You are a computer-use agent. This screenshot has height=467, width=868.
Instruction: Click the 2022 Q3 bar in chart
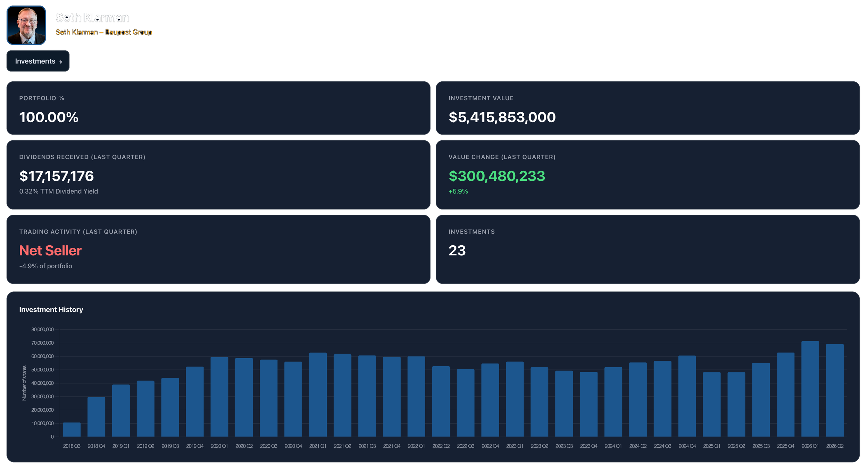466,403
